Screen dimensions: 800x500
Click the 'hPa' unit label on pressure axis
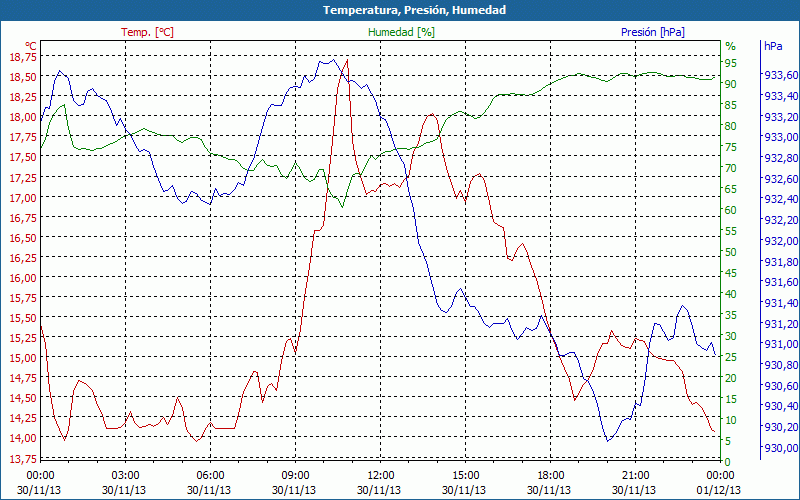tap(773, 46)
